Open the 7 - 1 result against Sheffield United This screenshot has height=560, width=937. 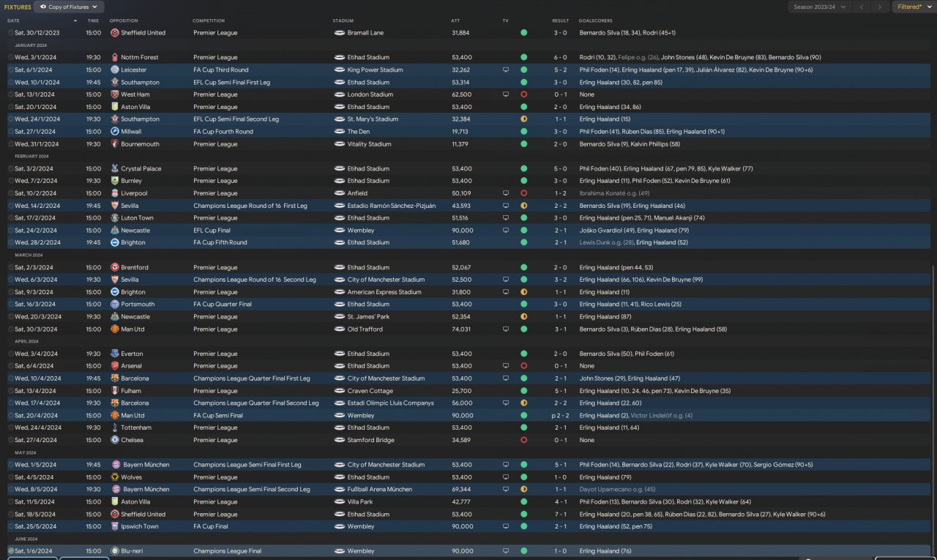point(561,514)
